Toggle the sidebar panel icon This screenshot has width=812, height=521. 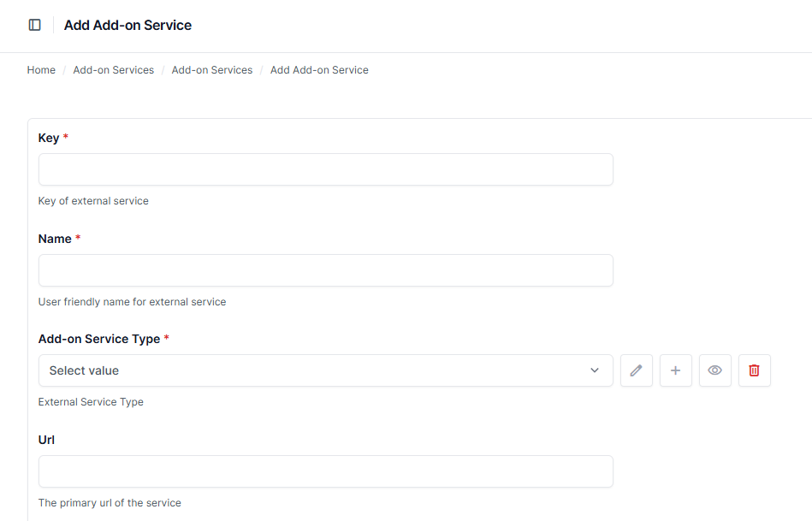pos(35,25)
